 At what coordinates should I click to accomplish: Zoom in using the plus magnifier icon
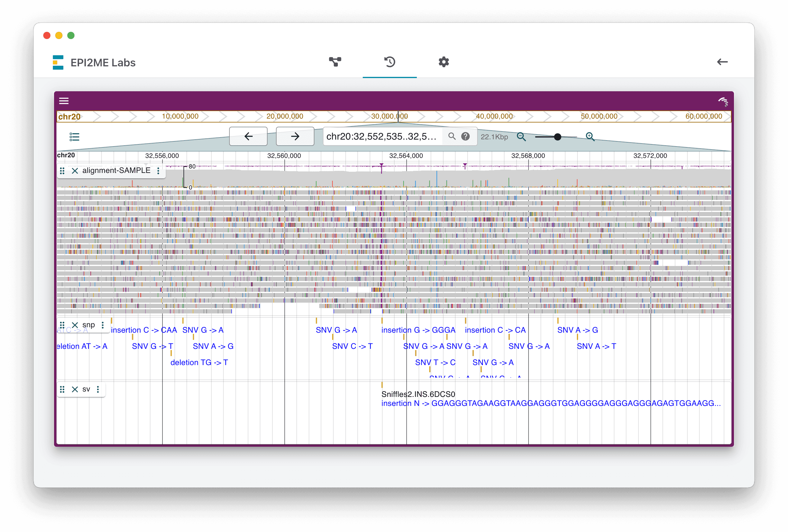point(590,137)
